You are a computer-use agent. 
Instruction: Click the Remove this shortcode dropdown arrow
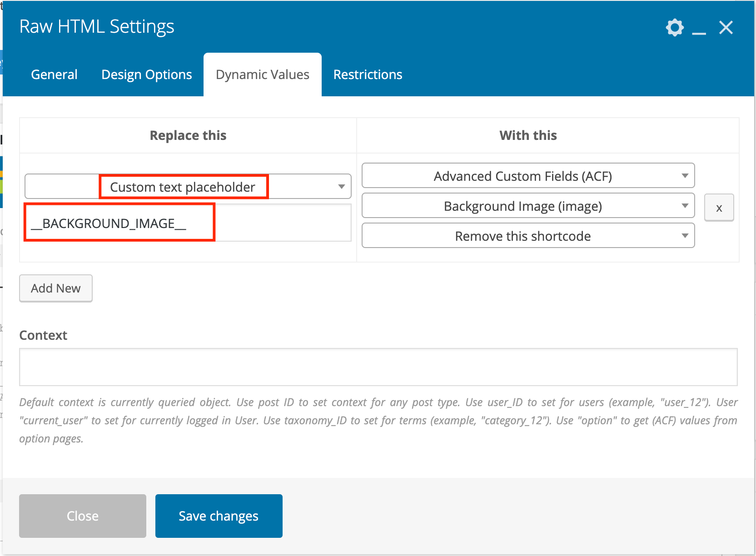[685, 236]
